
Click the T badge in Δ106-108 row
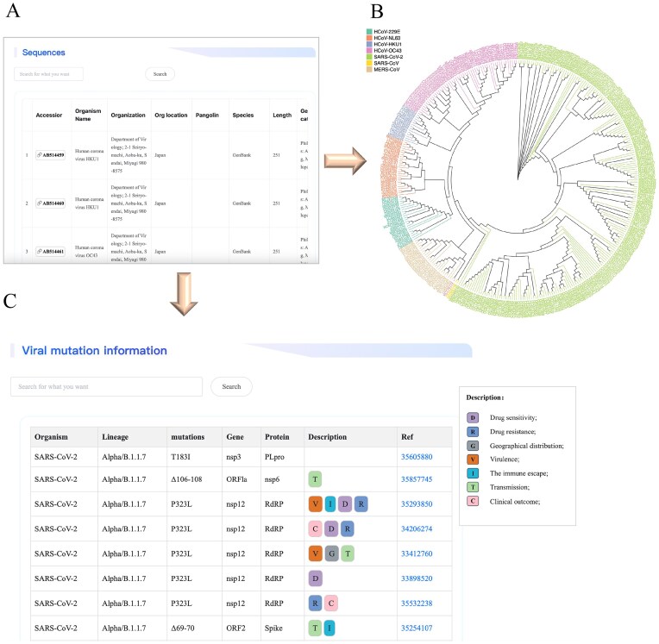[x=315, y=479]
